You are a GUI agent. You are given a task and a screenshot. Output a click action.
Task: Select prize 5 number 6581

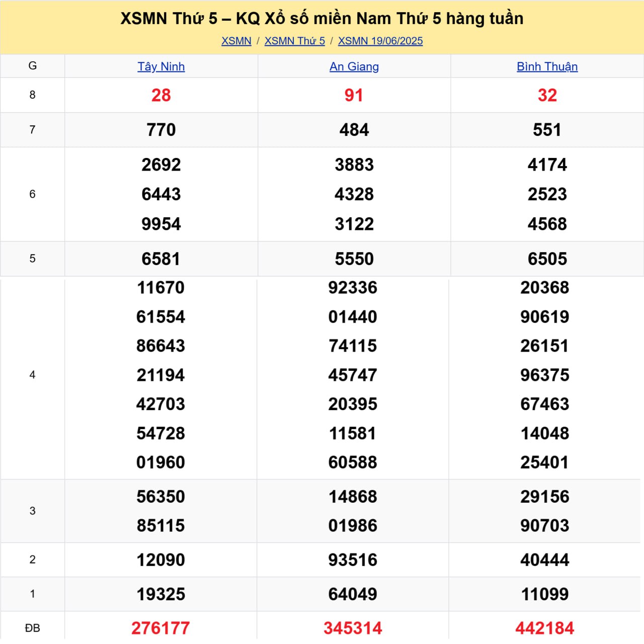(161, 259)
